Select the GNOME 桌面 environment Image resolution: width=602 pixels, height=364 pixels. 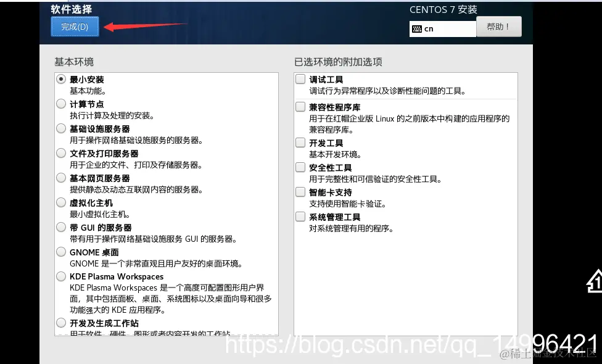(61, 252)
